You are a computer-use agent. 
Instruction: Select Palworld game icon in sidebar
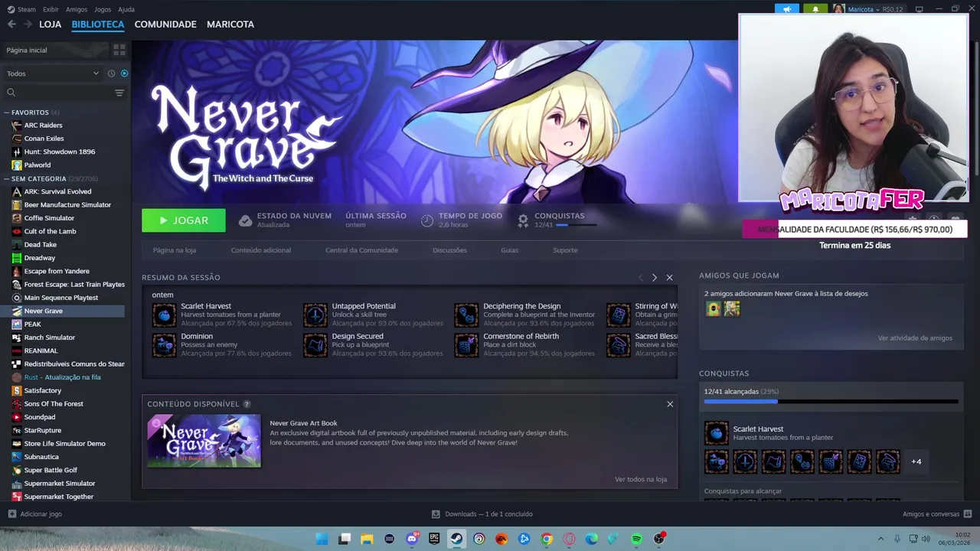(17, 165)
